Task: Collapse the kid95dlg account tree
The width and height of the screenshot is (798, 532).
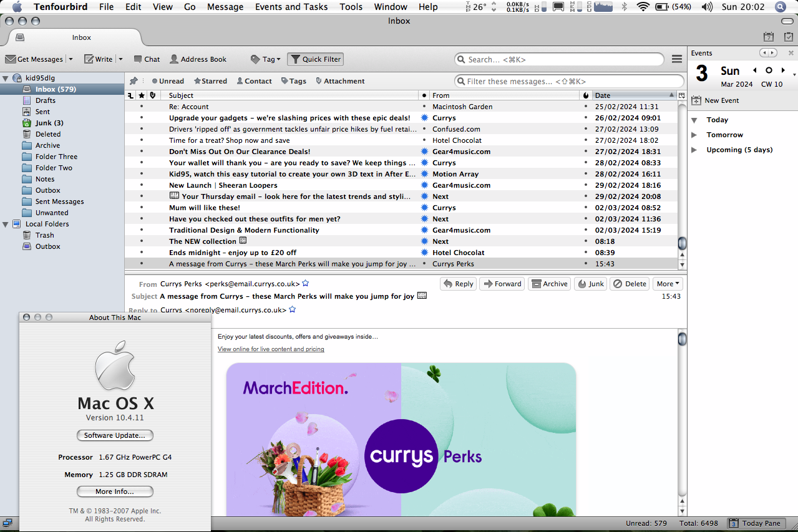Action: (6, 78)
